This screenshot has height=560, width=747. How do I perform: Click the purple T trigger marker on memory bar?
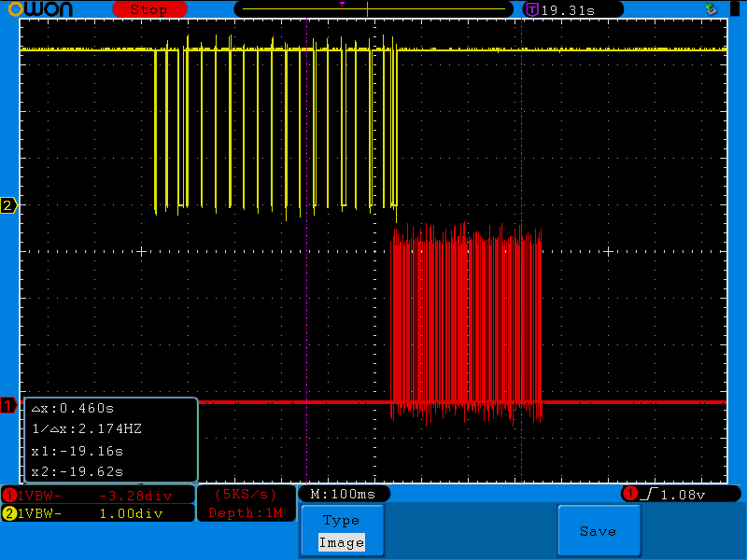tap(342, 5)
